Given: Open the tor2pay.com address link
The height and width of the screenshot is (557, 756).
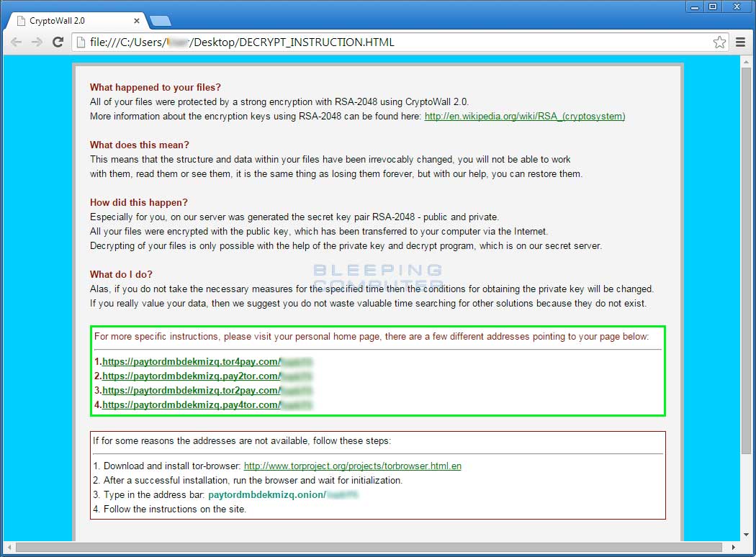Looking at the screenshot, I should point(192,390).
